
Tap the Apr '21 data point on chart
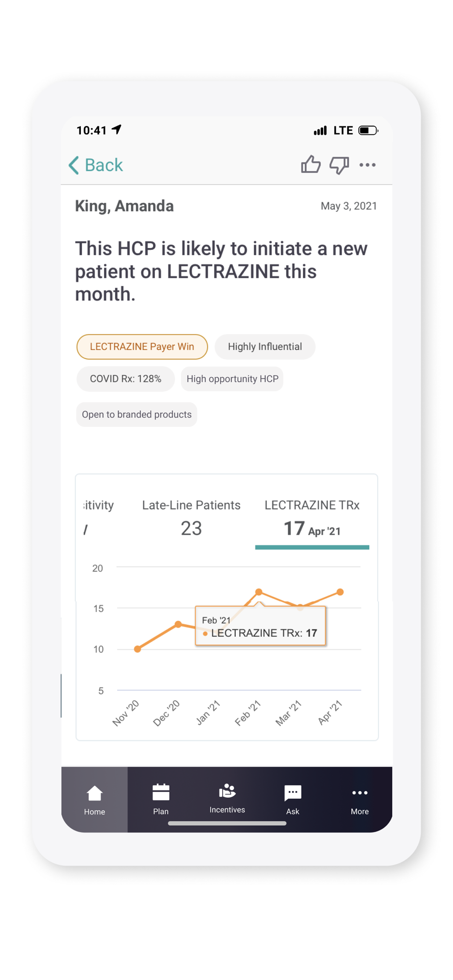coord(340,592)
